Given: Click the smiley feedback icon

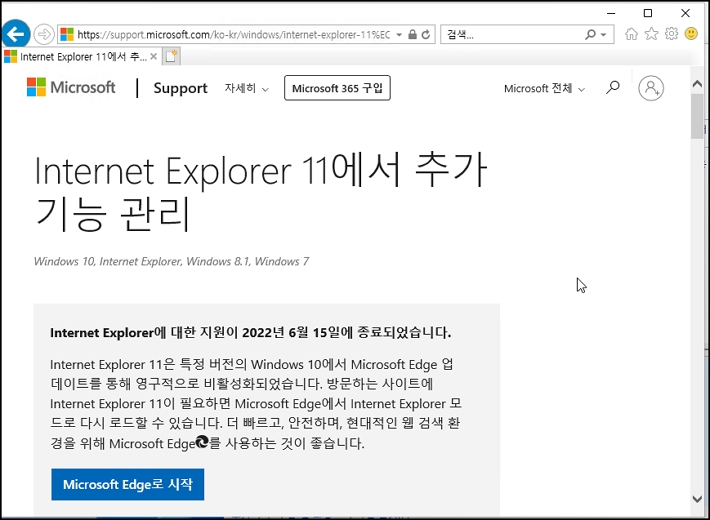Looking at the screenshot, I should tap(691, 34).
